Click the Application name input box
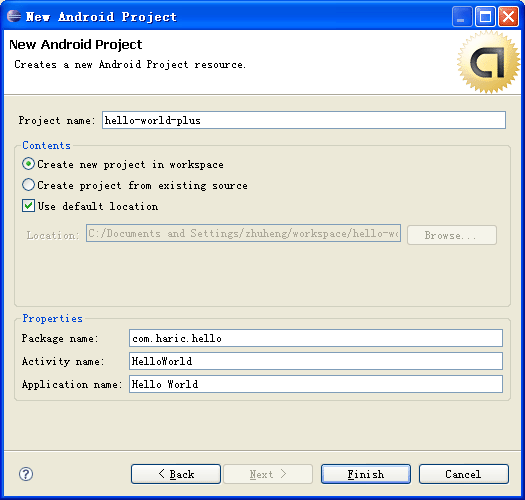 point(316,384)
